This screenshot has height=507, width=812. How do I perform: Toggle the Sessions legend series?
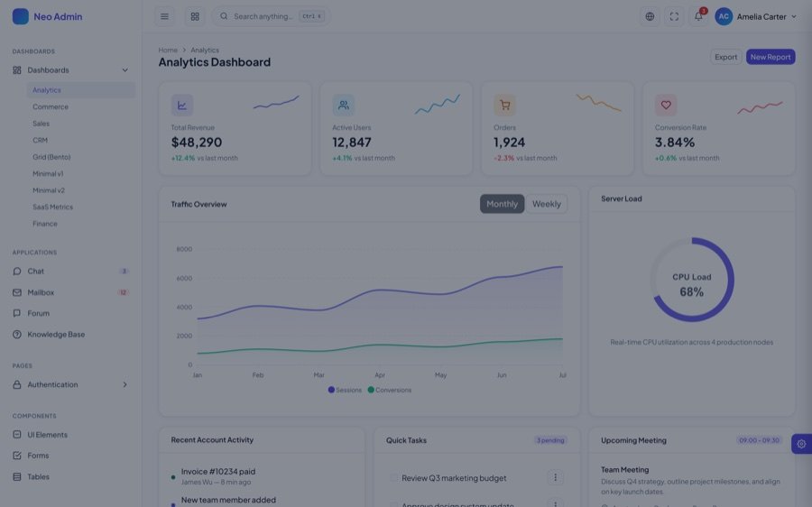click(345, 390)
